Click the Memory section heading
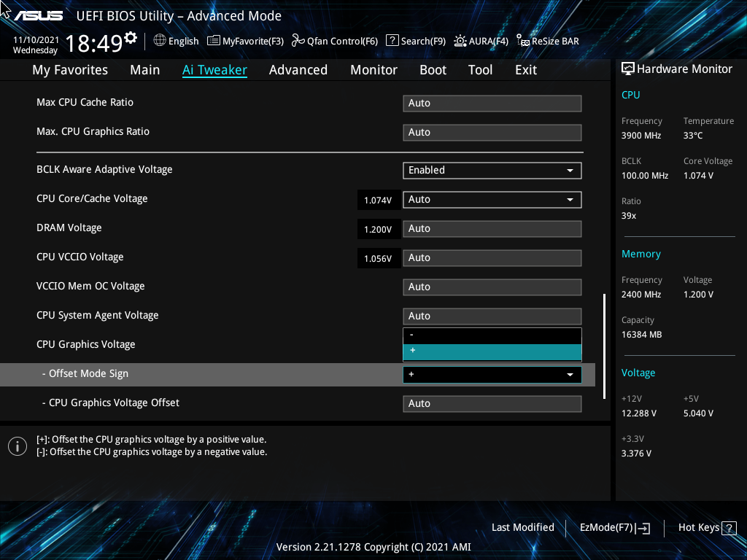 pyautogui.click(x=640, y=254)
